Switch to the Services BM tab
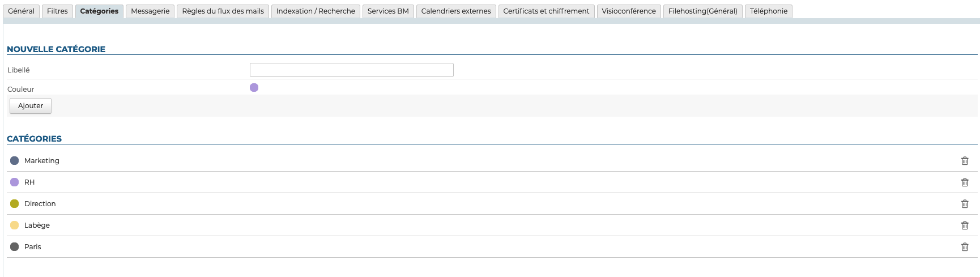980x277 pixels. 388,11
